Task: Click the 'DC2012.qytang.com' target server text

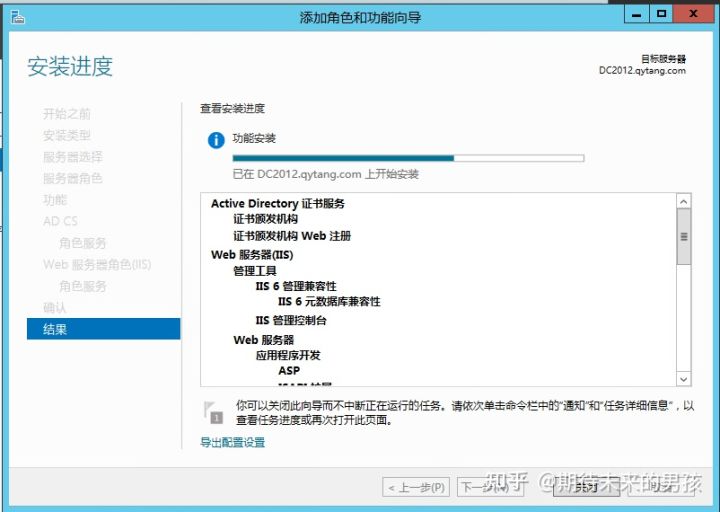Action: pyautogui.click(x=642, y=71)
